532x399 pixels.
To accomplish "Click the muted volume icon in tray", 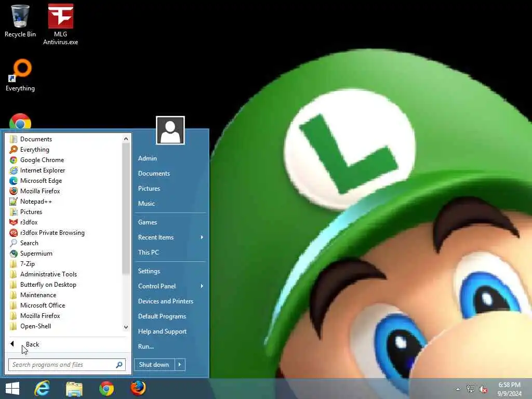I will point(483,389).
